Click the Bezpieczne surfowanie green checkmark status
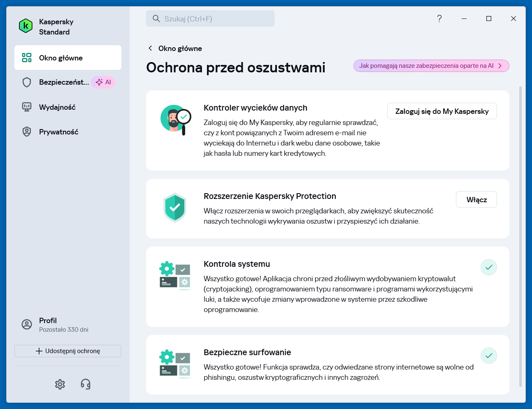The width and height of the screenshot is (532, 409). pyautogui.click(x=489, y=356)
